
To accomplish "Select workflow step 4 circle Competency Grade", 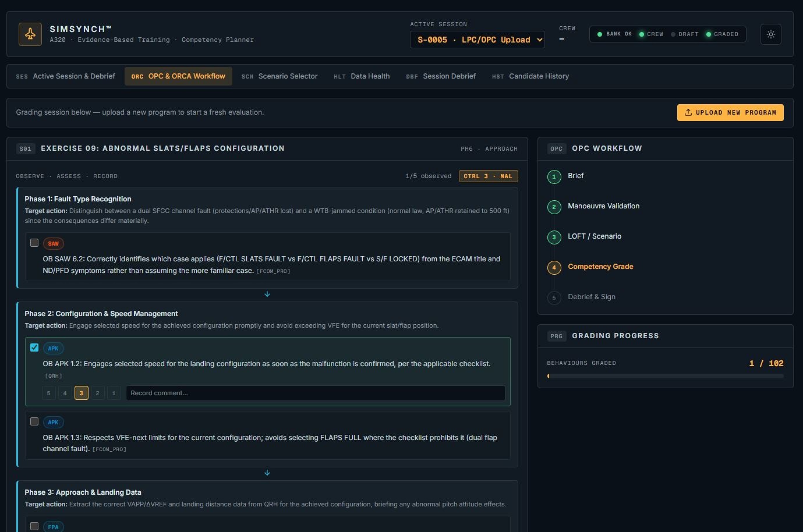I will tap(554, 267).
